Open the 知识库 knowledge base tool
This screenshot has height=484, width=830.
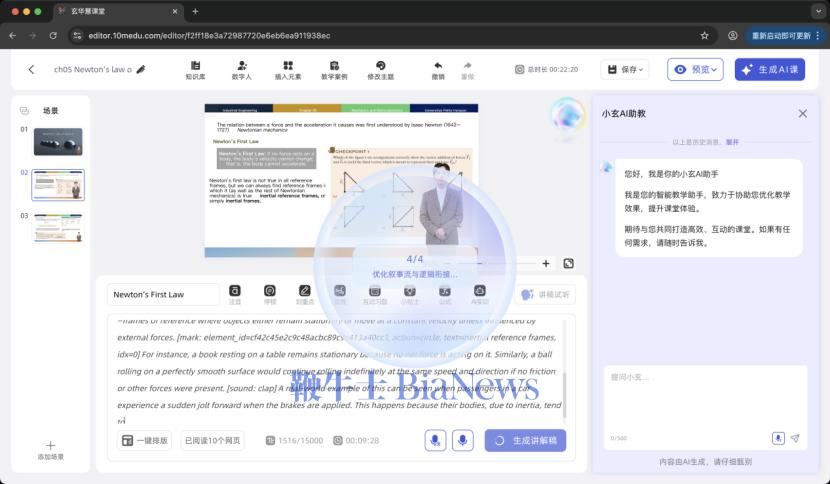pyautogui.click(x=195, y=69)
